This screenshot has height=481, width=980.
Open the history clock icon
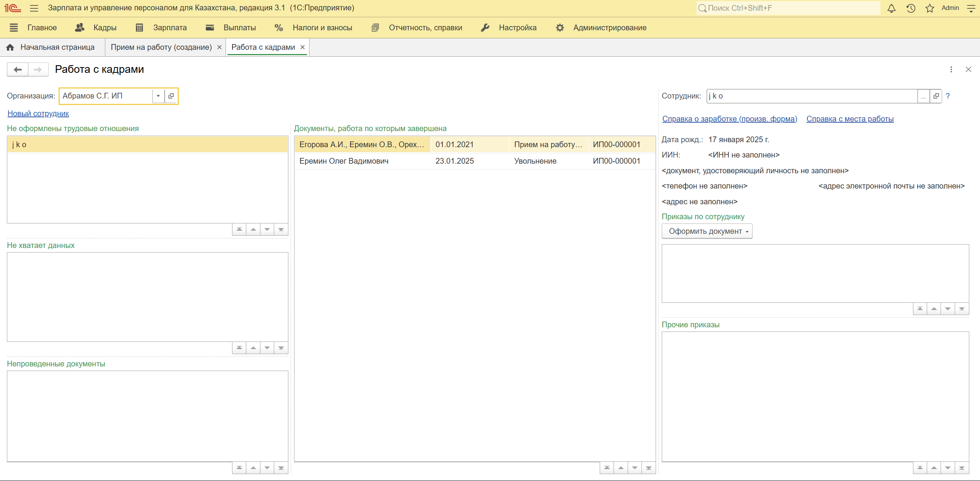click(x=911, y=8)
